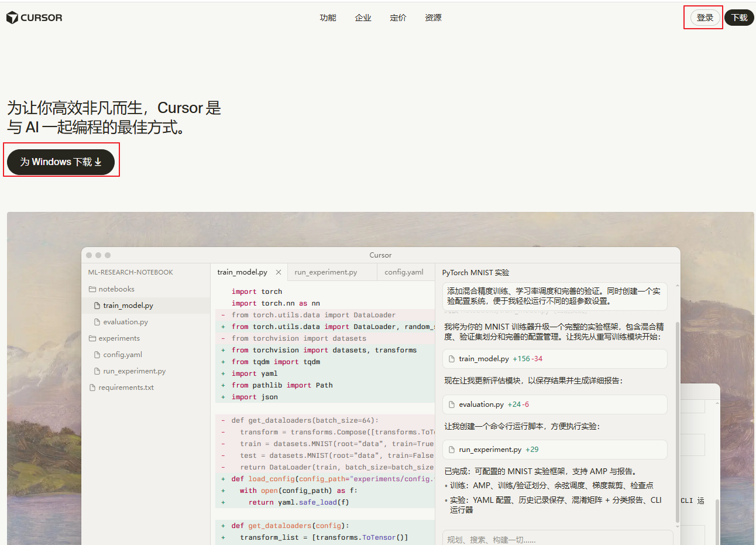Click the line 'from tqdm import tqdm'
This screenshot has height=545, width=756.
[276, 362]
